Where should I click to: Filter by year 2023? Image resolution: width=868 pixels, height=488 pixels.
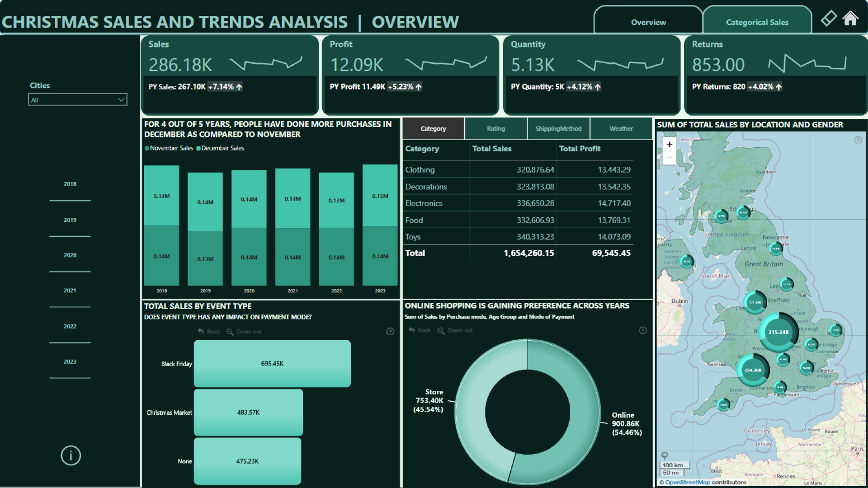[70, 361]
